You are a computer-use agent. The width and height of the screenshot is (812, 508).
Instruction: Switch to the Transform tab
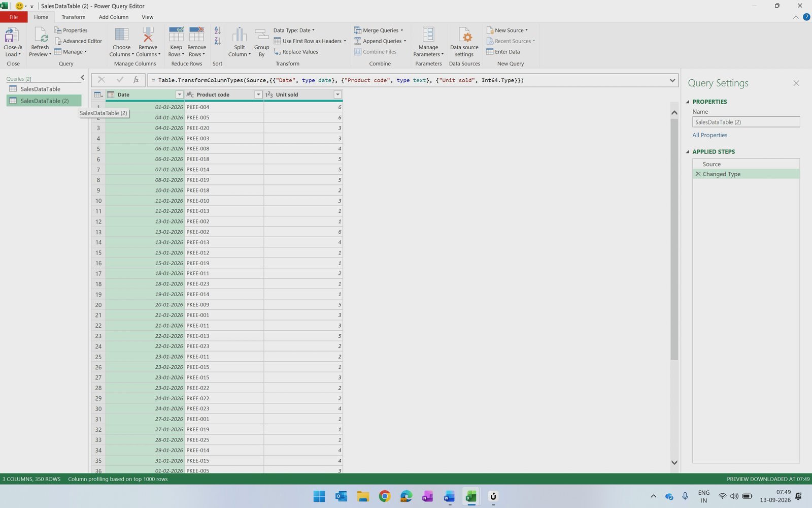[74, 17]
